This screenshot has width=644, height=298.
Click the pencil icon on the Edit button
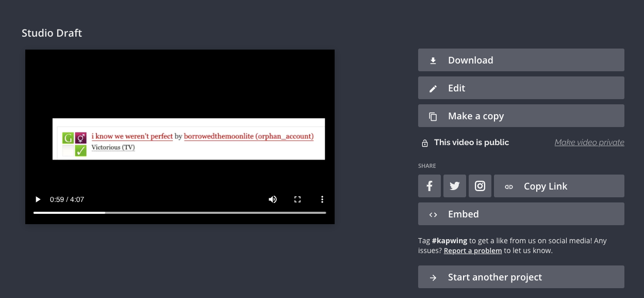(433, 88)
